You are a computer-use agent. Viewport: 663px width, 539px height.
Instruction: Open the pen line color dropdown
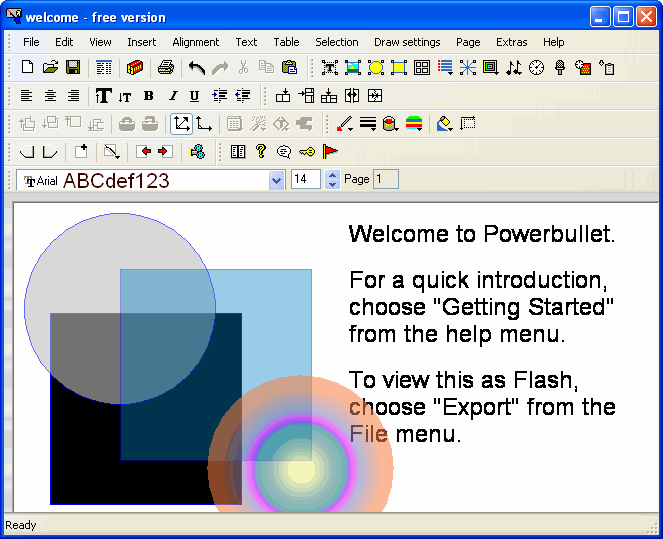tap(345, 124)
